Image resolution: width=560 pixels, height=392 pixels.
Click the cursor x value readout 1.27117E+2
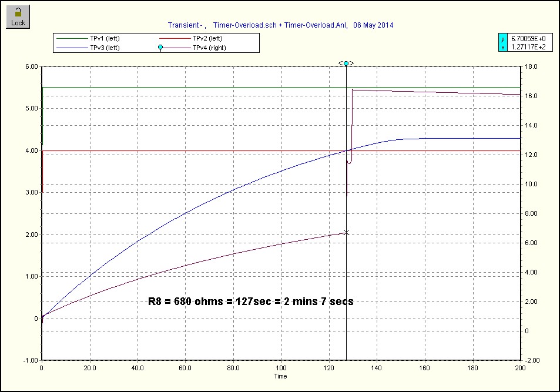(x=528, y=47)
